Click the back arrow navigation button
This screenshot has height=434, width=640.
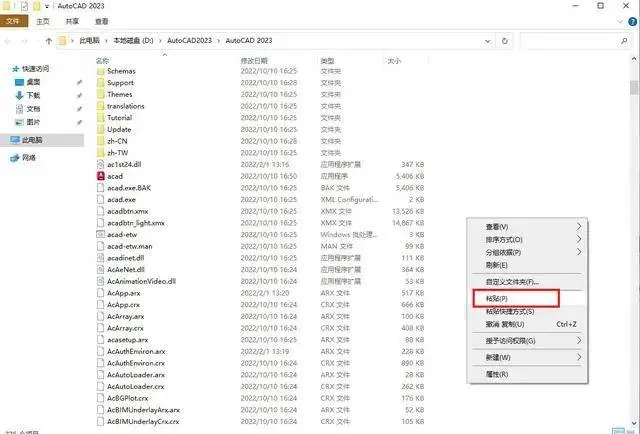8,41
